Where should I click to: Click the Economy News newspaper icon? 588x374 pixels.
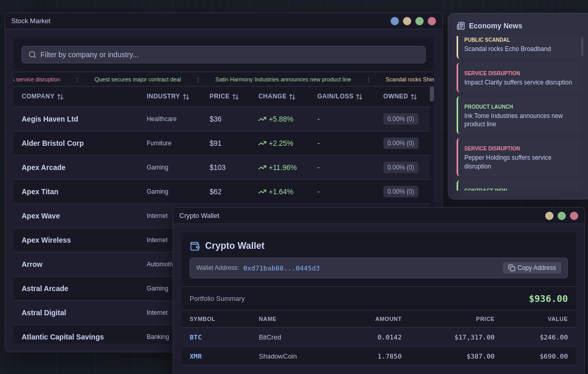click(x=461, y=26)
